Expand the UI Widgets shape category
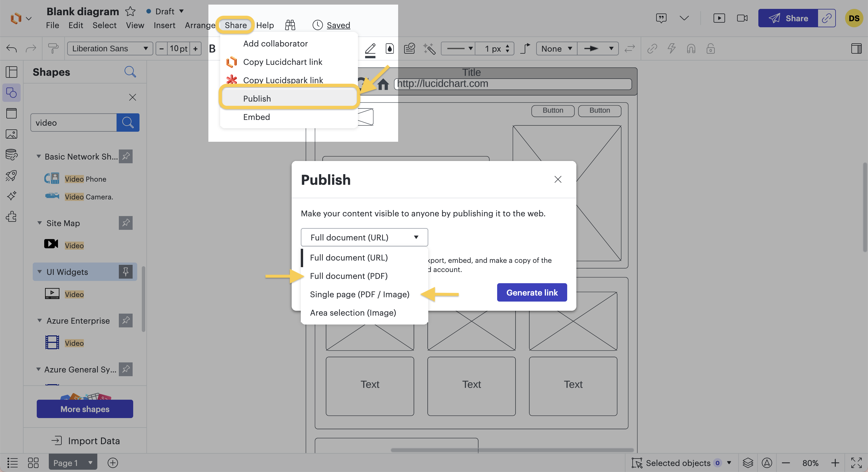 [38, 271]
